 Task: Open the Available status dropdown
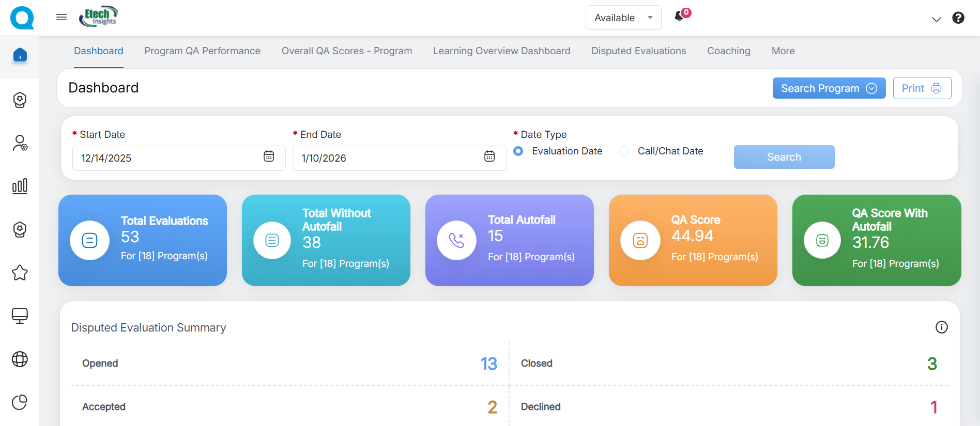[x=623, y=18]
